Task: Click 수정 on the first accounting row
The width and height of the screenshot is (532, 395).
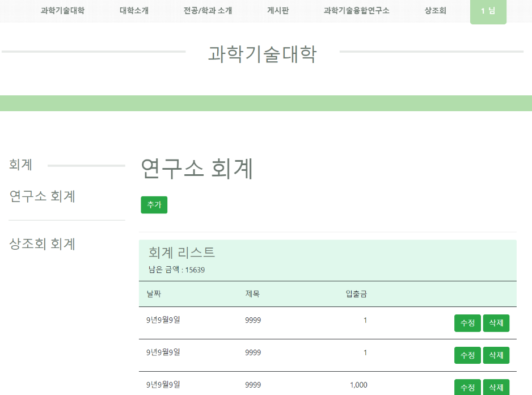Action: tap(467, 323)
